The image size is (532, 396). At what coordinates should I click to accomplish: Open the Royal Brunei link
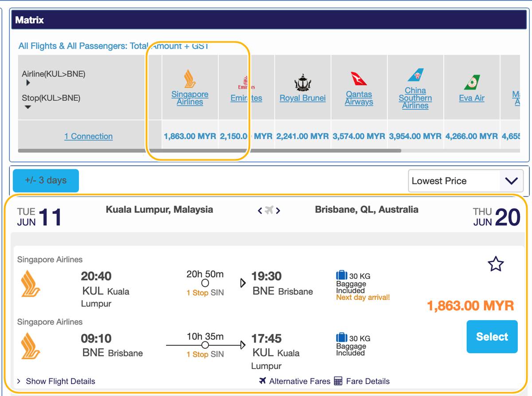click(x=303, y=98)
